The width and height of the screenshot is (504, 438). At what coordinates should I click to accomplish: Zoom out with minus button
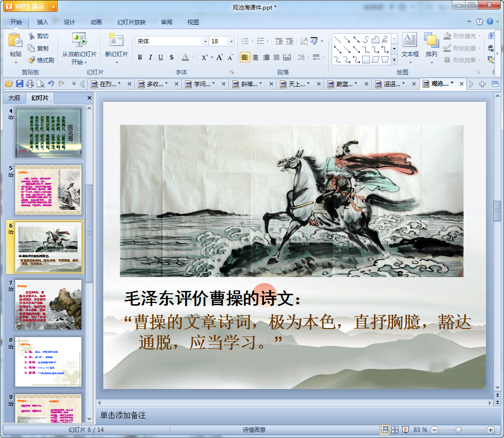point(435,429)
